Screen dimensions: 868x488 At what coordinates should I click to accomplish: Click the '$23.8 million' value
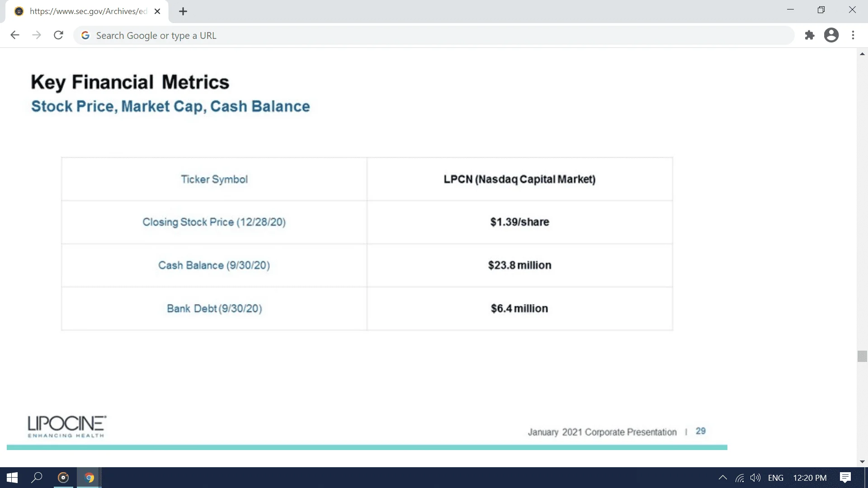(x=519, y=265)
